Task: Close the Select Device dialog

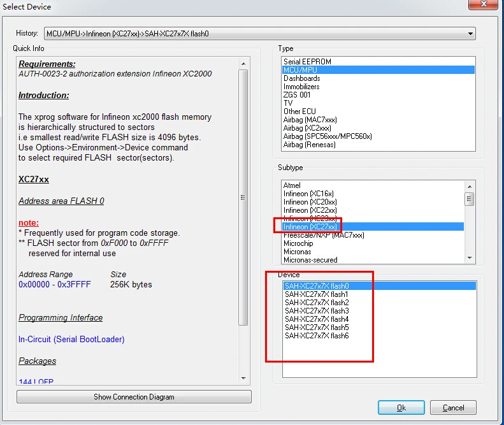Action: 483,4
